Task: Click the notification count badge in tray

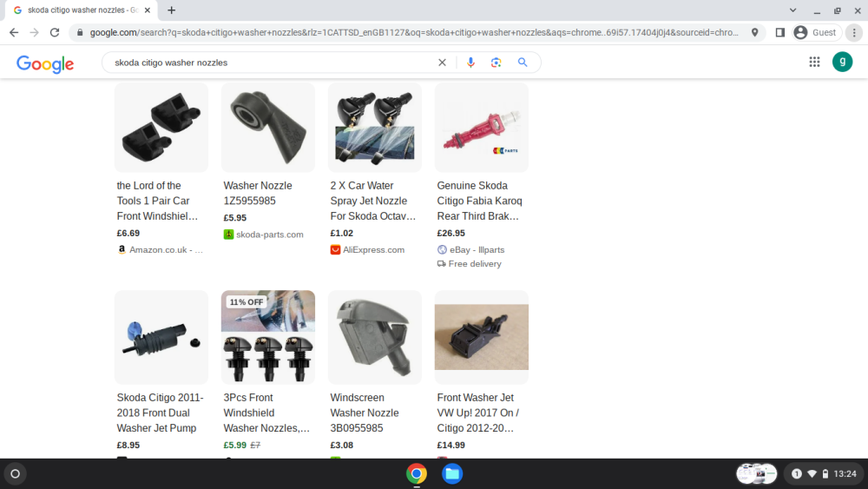Action: coord(797,474)
